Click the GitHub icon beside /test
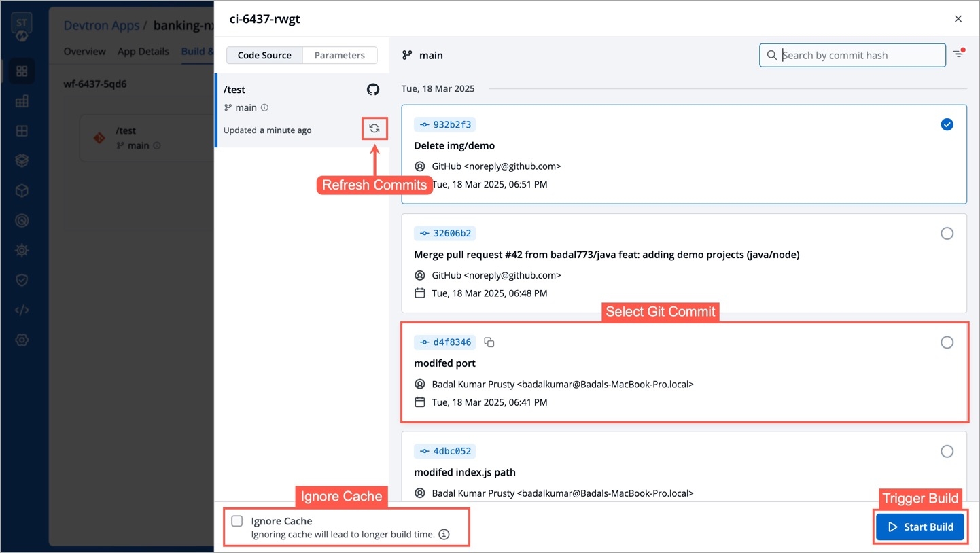980x553 pixels. (373, 89)
